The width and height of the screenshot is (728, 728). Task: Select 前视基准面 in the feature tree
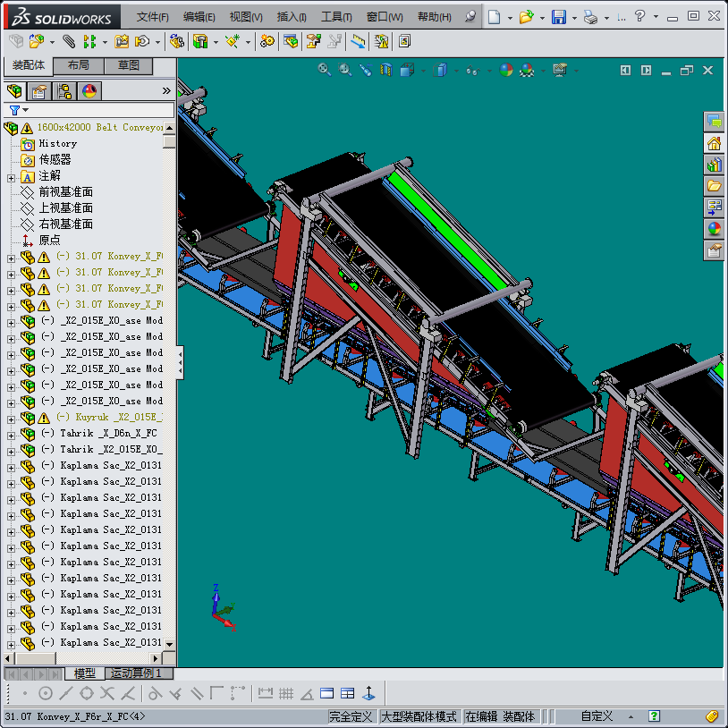(65, 192)
